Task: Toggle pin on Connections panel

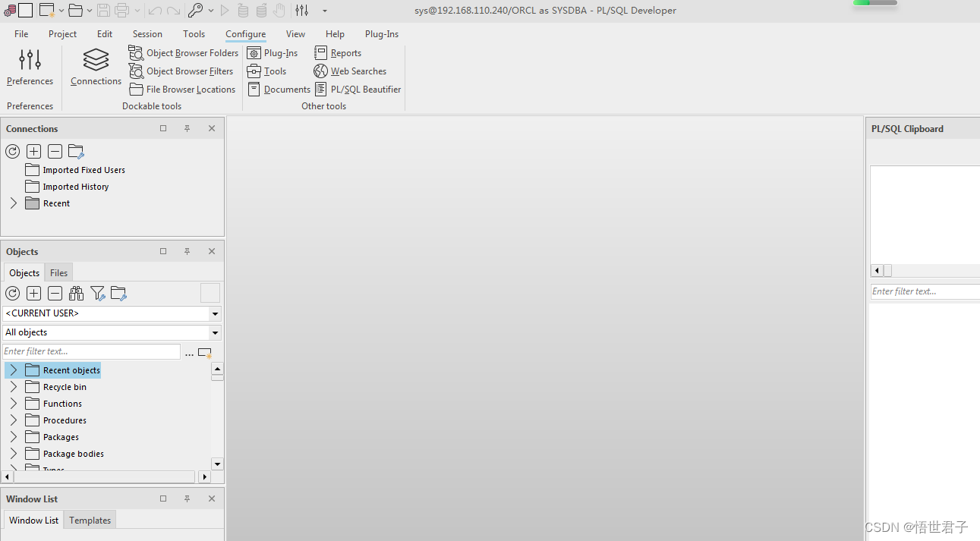Action: point(187,128)
